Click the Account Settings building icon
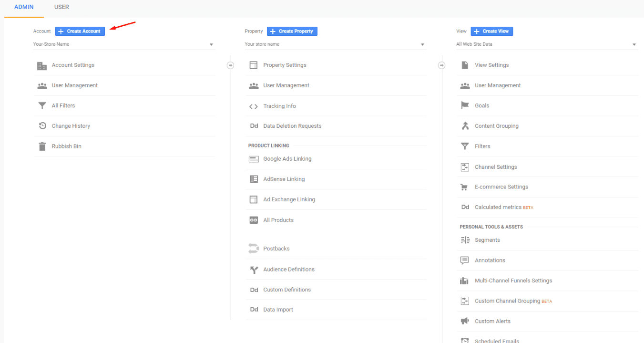644x343 pixels. (x=42, y=65)
